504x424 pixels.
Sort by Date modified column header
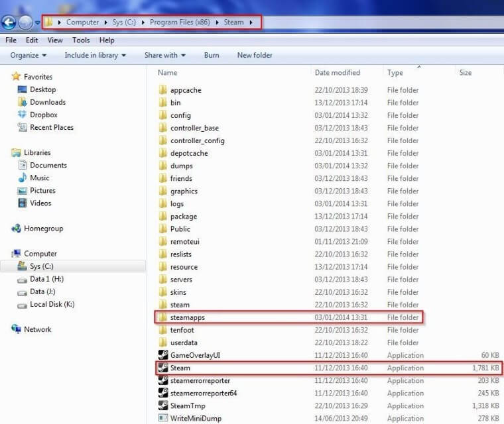[x=337, y=73]
